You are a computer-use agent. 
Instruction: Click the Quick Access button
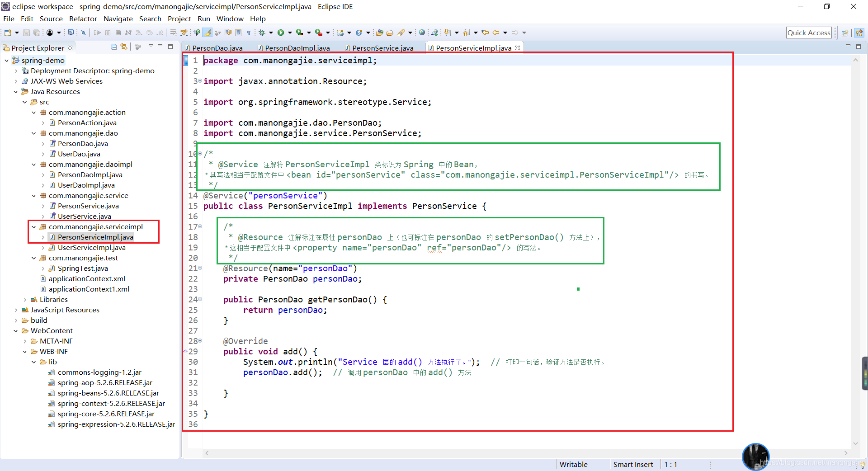point(809,32)
